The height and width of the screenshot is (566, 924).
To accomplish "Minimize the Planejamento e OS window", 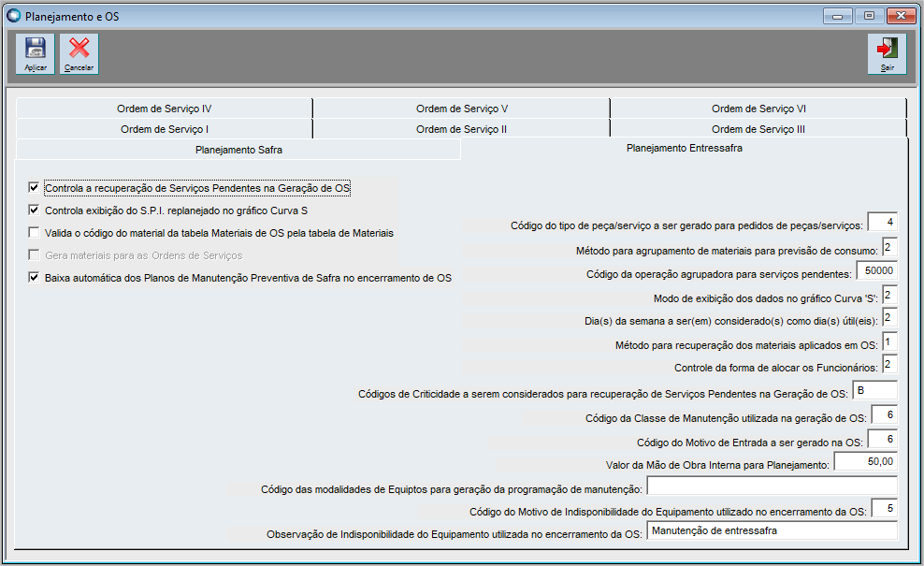I will pyautogui.click(x=837, y=16).
